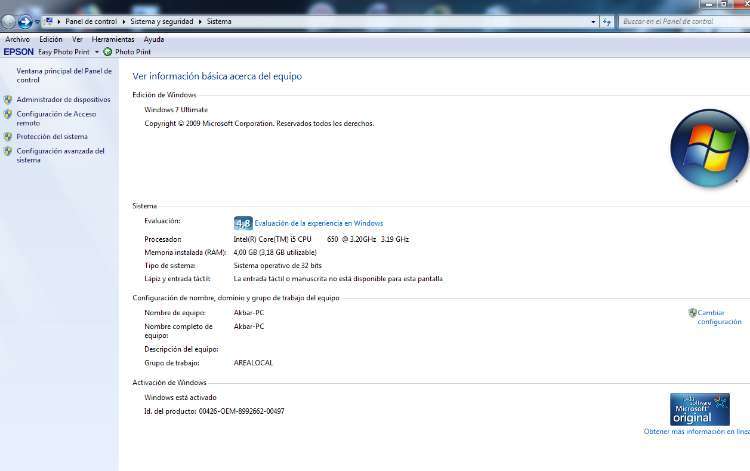Click the computer icon in address bar

[x=49, y=22]
